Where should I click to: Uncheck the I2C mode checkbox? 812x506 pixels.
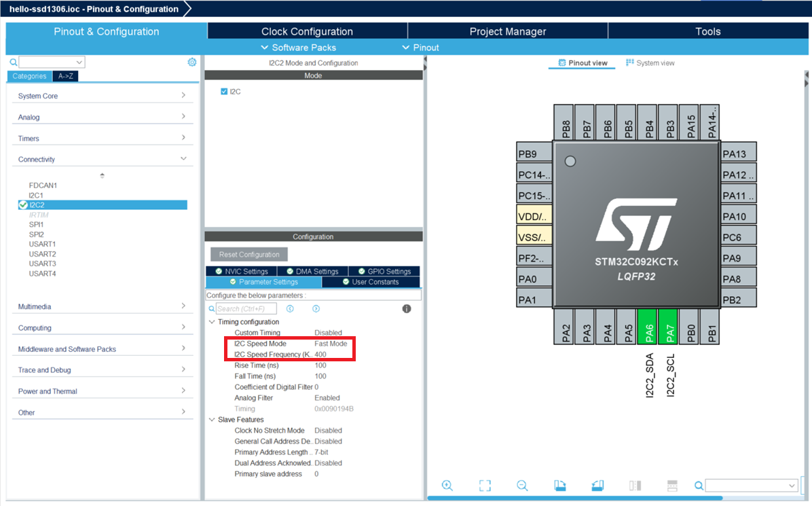point(225,92)
